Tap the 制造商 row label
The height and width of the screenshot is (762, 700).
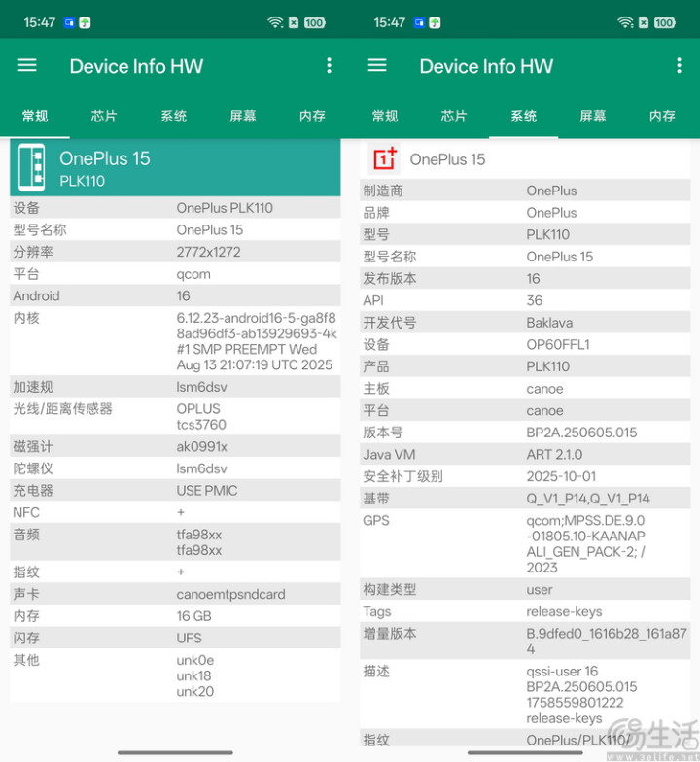click(x=383, y=190)
